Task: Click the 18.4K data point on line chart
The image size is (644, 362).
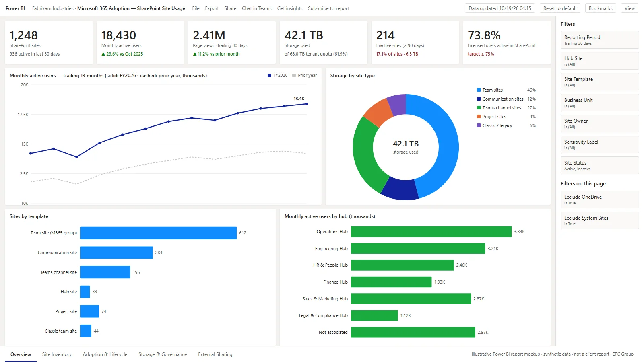Action: point(307,104)
